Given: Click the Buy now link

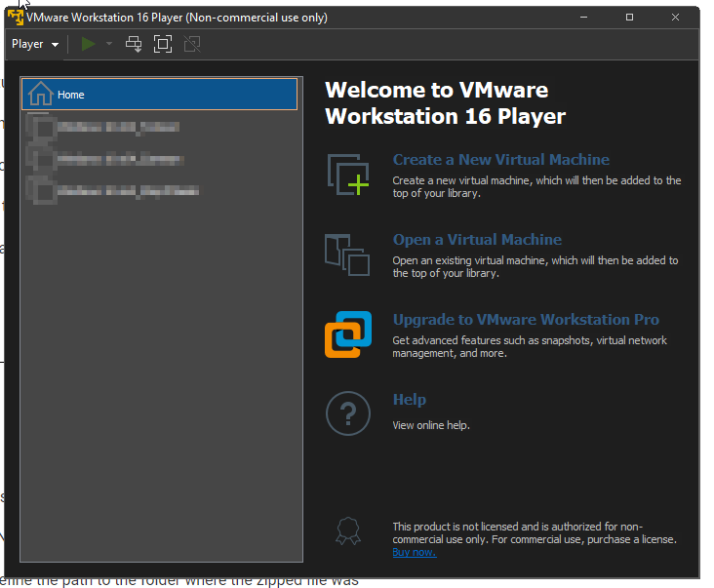Looking at the screenshot, I should tap(415, 552).
